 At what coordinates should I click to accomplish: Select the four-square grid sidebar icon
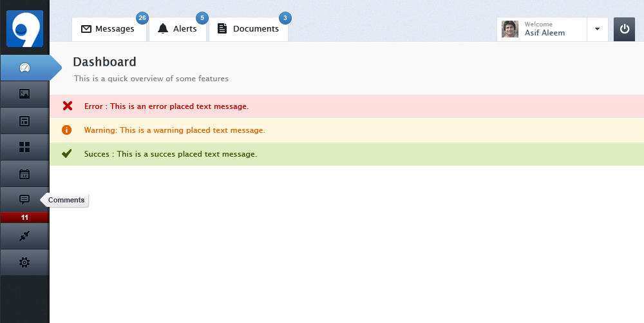[x=24, y=147]
